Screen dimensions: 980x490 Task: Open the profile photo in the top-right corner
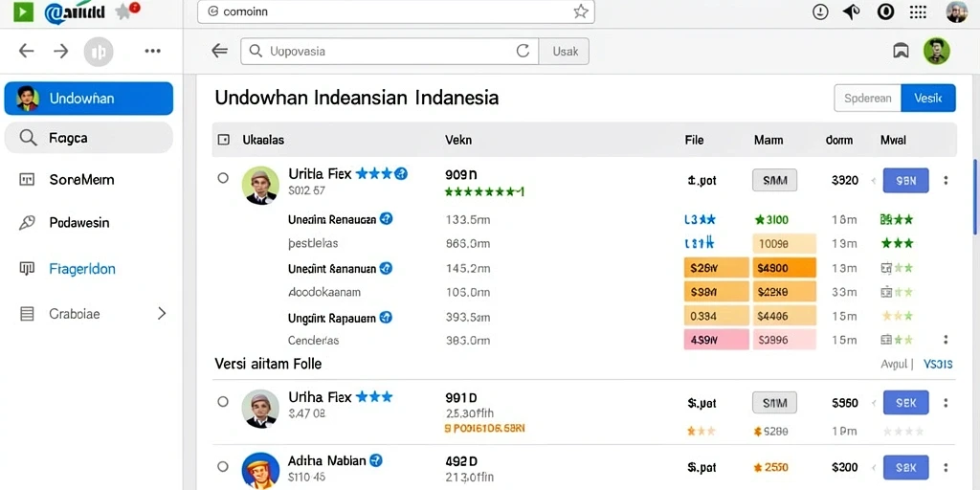[x=956, y=11]
